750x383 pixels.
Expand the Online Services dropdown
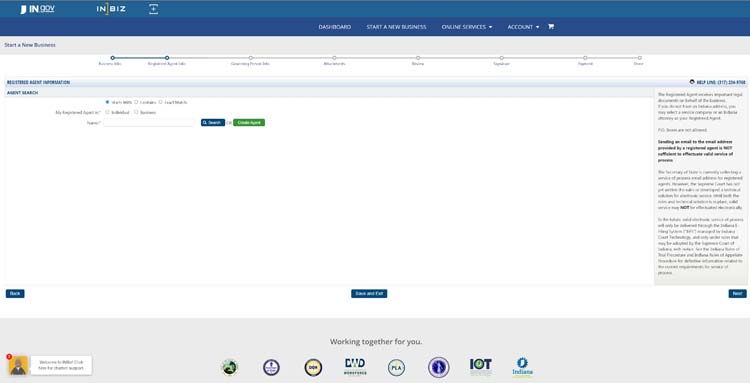point(467,27)
